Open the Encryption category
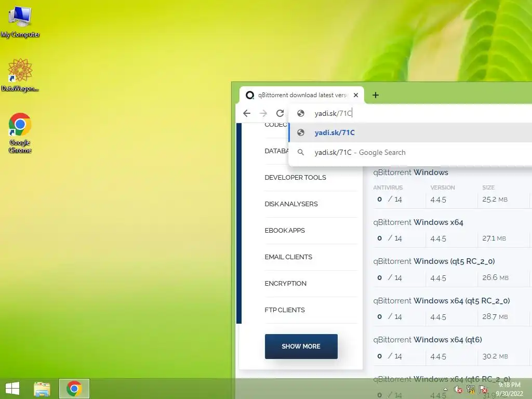 [x=285, y=283]
